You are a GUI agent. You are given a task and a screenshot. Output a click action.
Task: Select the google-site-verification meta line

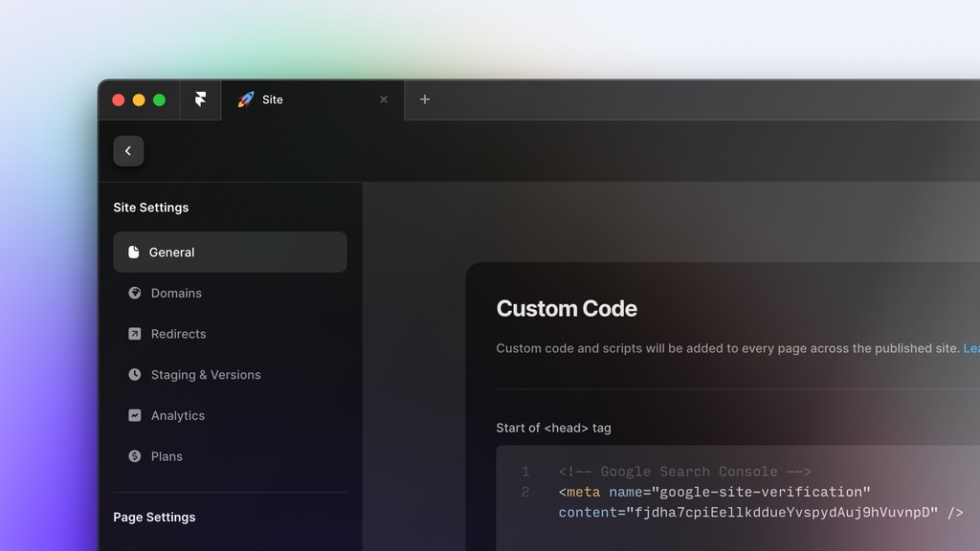point(713,492)
